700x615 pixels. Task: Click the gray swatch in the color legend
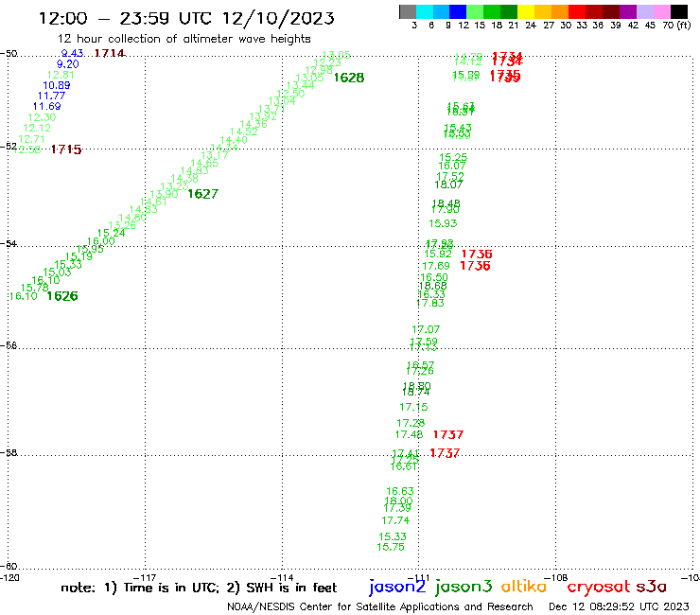[x=408, y=11]
